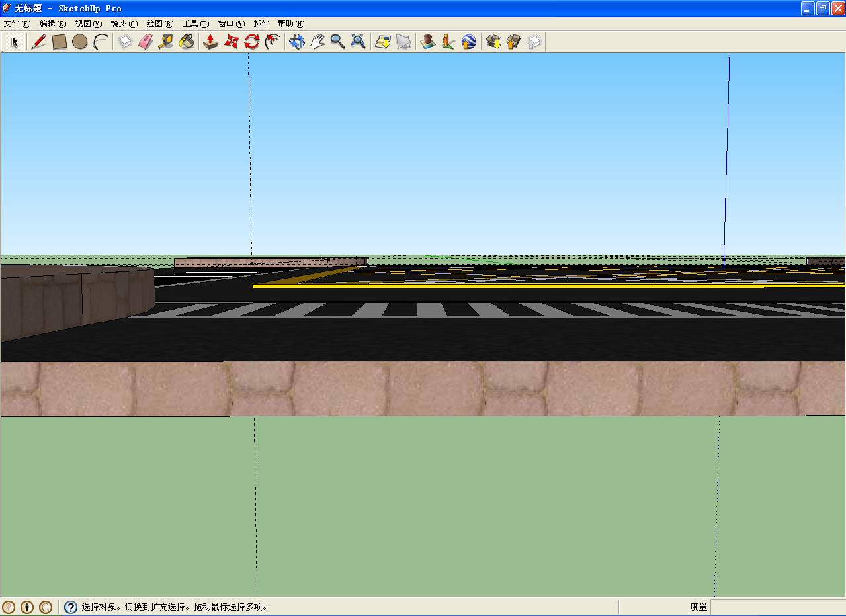Viewport: 846px width, 616px height.
Task: Activate the Paint Bucket tool
Action: point(187,42)
